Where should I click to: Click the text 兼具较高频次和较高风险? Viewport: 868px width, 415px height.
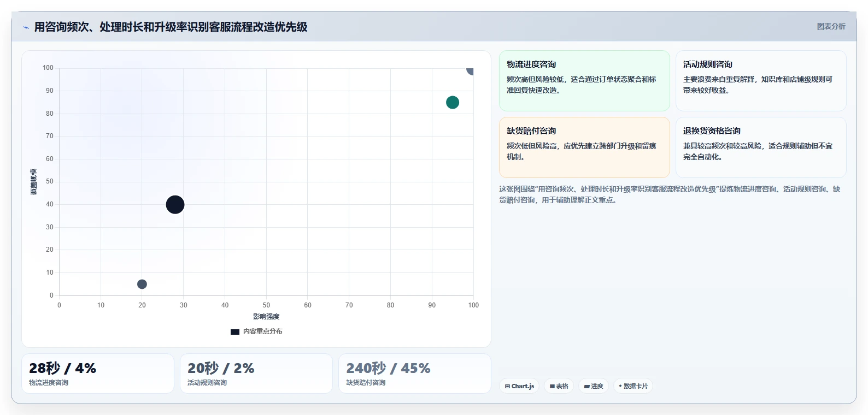tap(722, 146)
